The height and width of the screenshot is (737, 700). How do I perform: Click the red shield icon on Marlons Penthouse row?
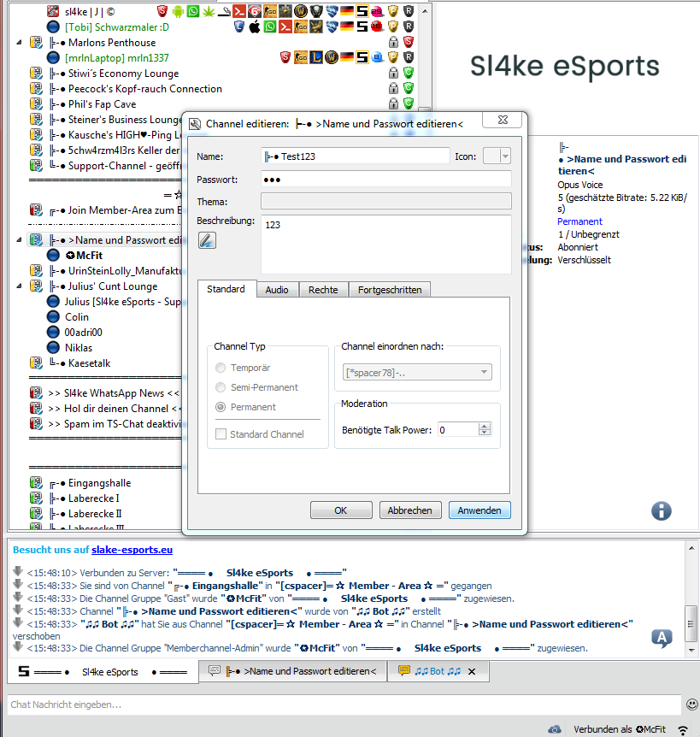point(409,42)
